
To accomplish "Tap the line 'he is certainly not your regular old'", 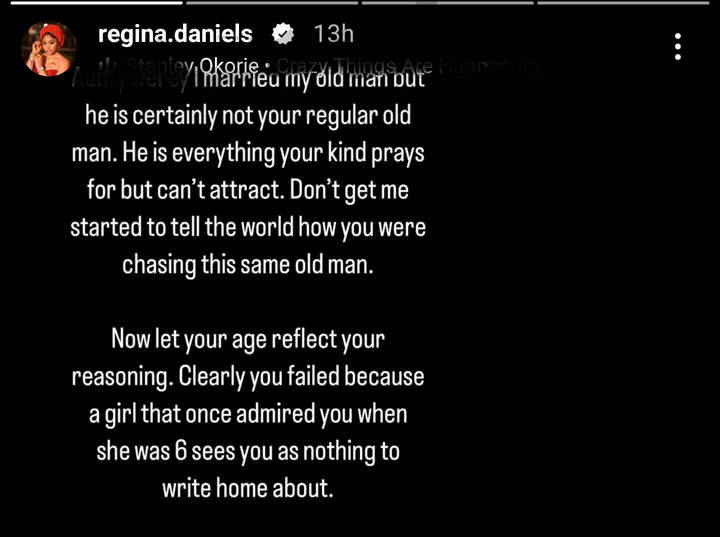I will (x=248, y=115).
